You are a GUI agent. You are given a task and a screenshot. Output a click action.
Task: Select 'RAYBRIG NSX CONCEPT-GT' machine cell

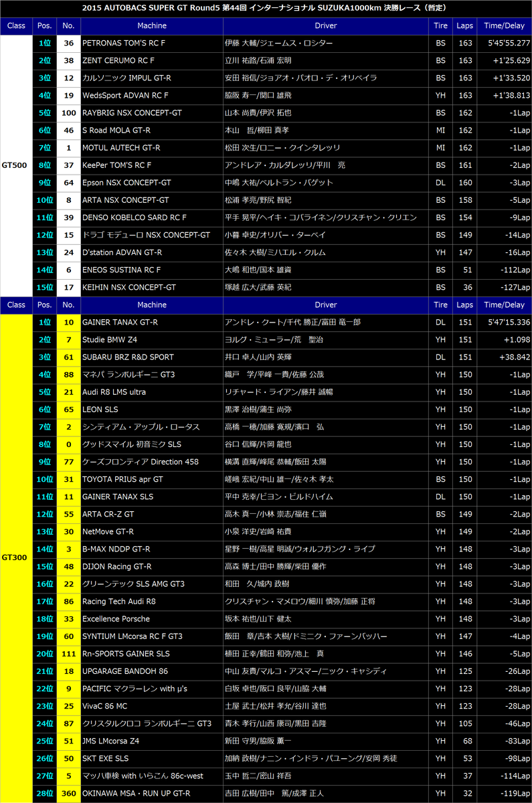[x=151, y=113]
